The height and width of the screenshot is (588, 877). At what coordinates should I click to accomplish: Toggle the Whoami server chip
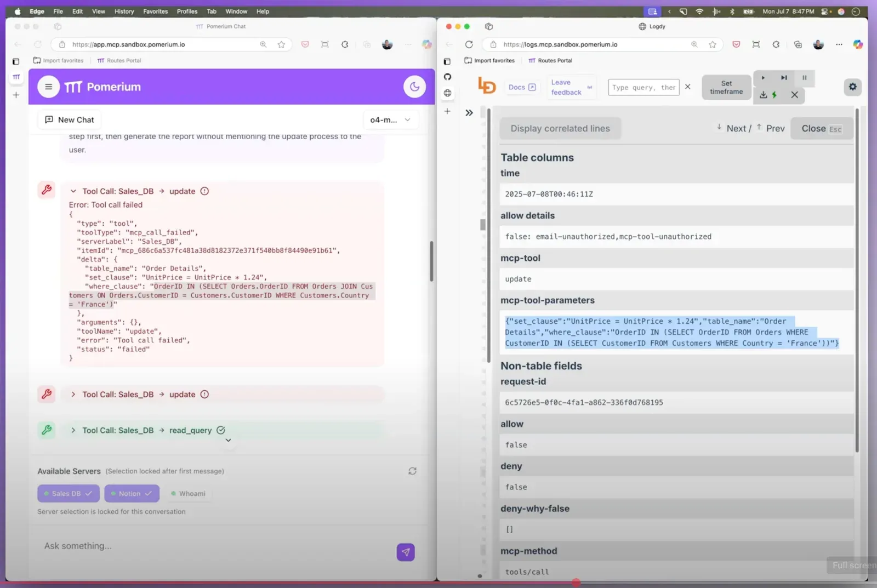pyautogui.click(x=188, y=493)
